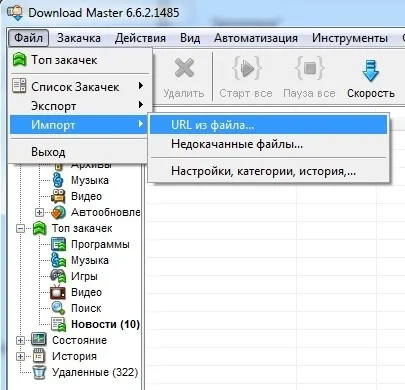This screenshot has width=405, height=390.
Task: Expand the Состояние tree node
Action: [x=20, y=340]
